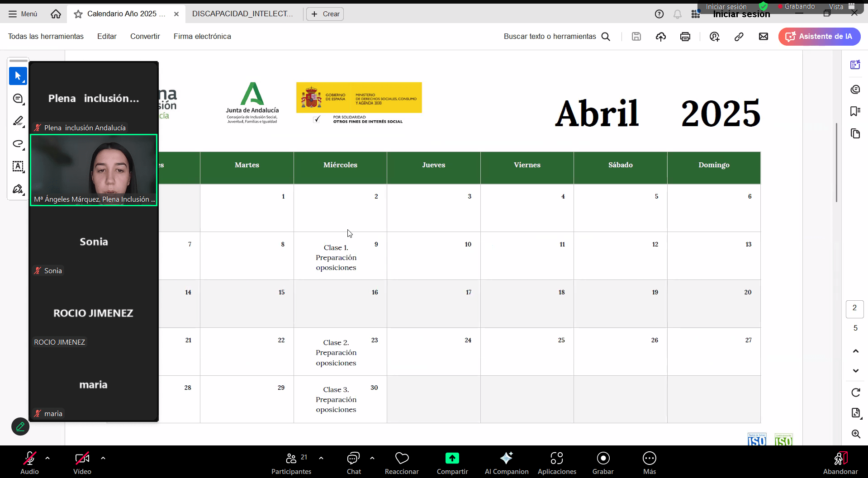Expand participants options arrow
Image resolution: width=868 pixels, height=478 pixels.
(x=321, y=458)
